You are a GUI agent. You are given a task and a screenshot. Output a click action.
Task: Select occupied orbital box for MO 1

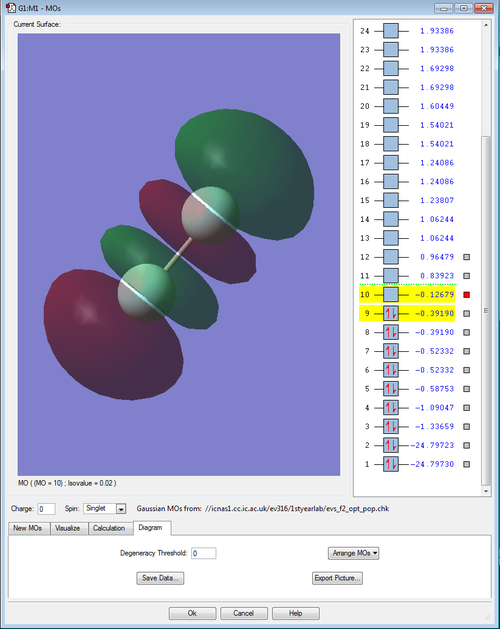click(x=390, y=465)
